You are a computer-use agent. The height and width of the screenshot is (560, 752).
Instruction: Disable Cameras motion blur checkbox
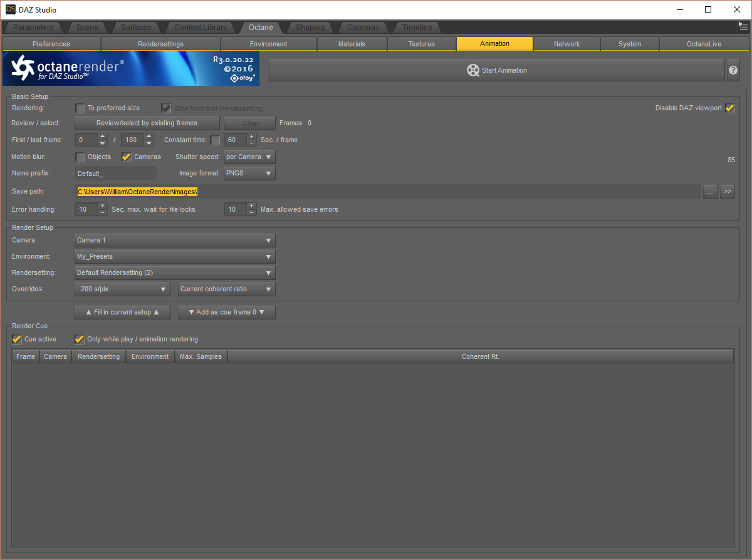(x=127, y=157)
